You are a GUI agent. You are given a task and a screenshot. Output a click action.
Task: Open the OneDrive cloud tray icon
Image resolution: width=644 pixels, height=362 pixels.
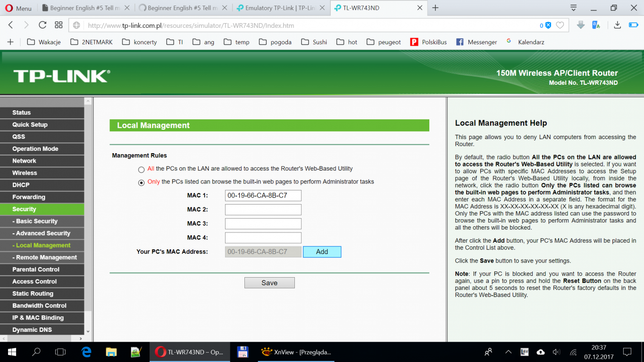(x=541, y=352)
